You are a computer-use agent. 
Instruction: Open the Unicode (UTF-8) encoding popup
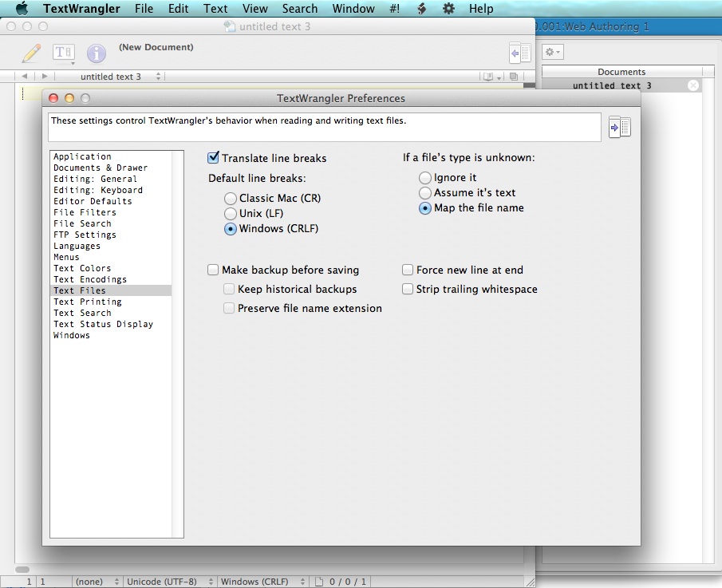click(x=170, y=582)
